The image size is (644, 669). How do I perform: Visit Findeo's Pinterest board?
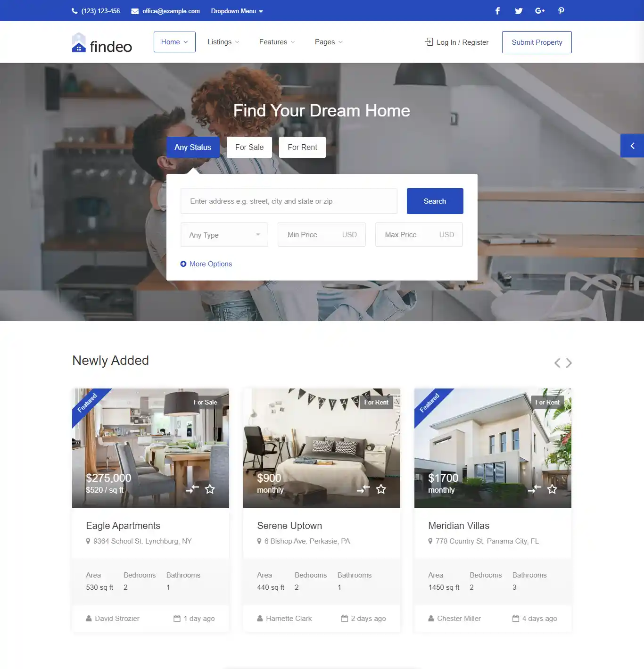coord(561,10)
